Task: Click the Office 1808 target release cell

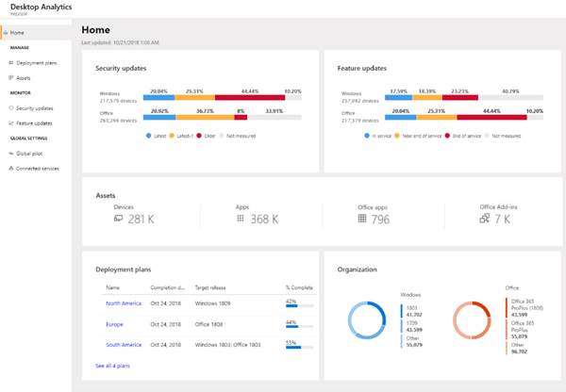Action: coord(208,324)
